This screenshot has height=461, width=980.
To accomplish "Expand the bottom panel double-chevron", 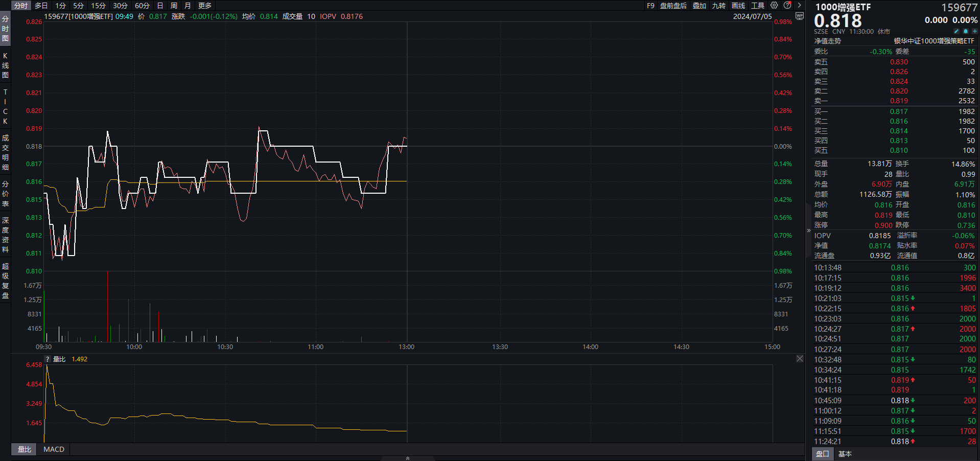I will tap(408, 458).
